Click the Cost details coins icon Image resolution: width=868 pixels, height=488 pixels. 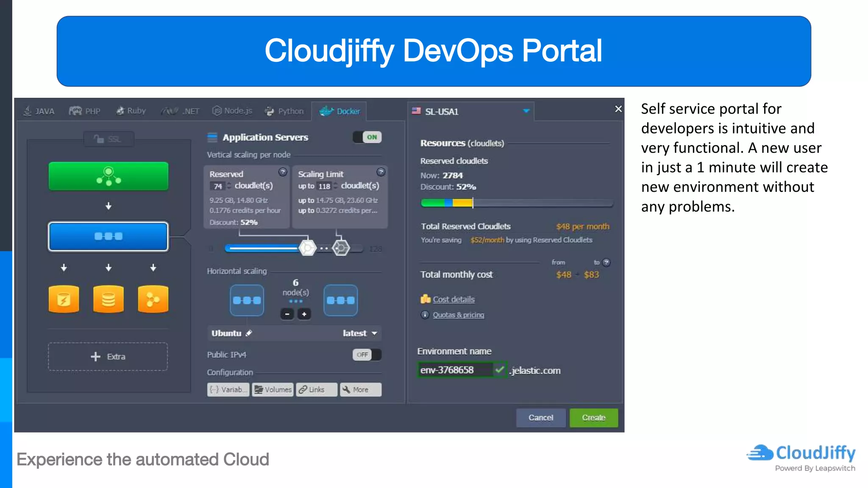click(x=425, y=299)
